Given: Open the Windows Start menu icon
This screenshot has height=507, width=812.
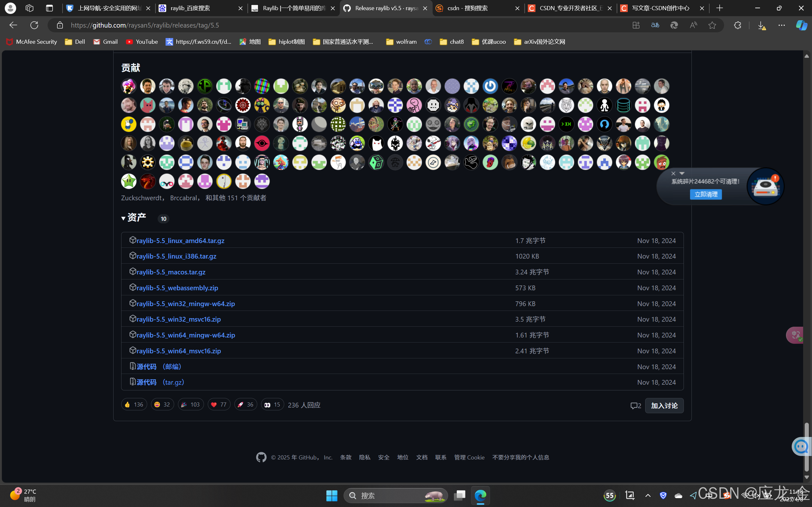Looking at the screenshot, I should (x=331, y=496).
